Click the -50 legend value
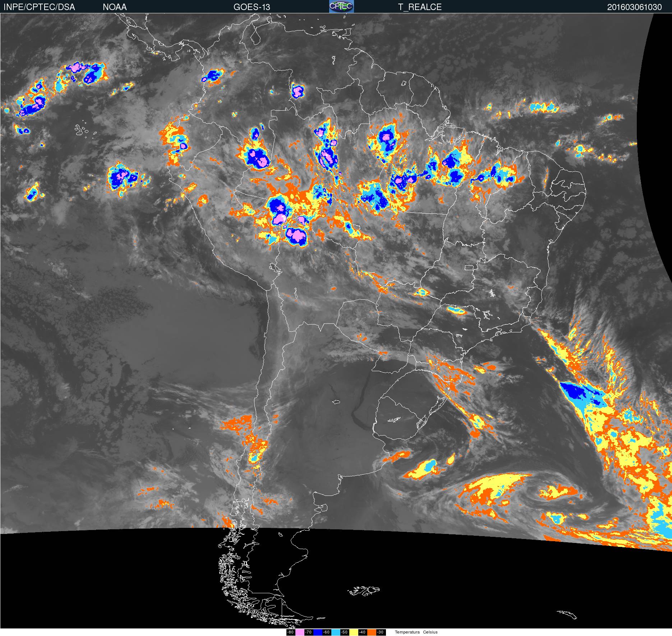Screen dimensions: 672x636 [344, 632]
